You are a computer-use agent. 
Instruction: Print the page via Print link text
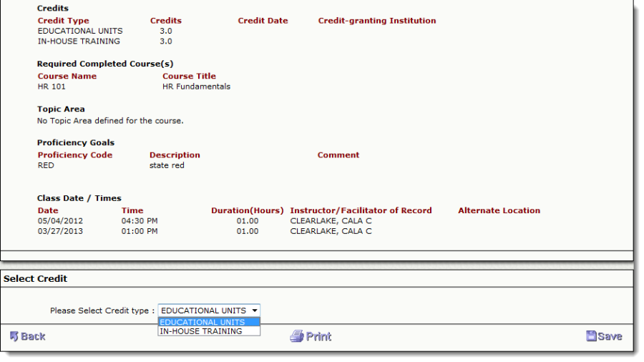pyautogui.click(x=318, y=336)
